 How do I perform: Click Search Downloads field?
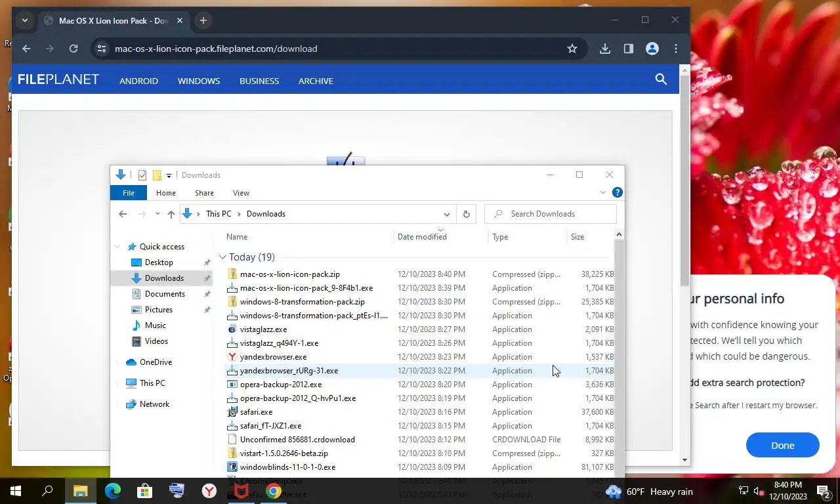pos(550,214)
